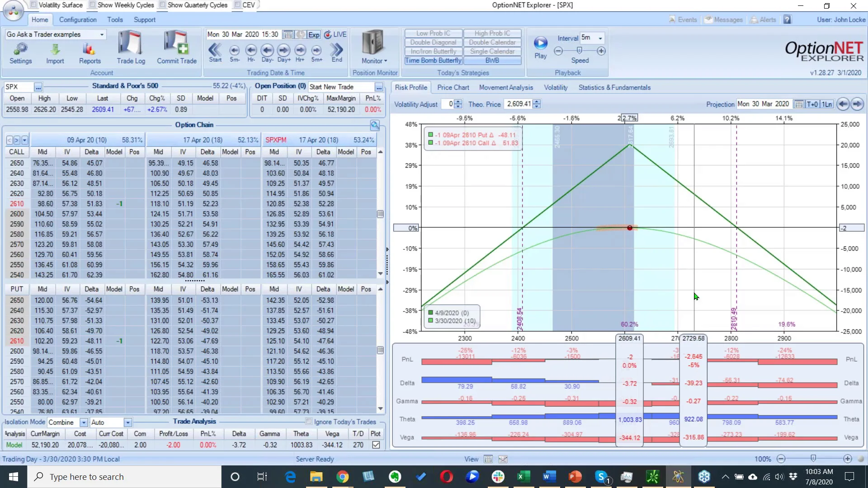Step back five minutes (5m-)

coord(234,52)
